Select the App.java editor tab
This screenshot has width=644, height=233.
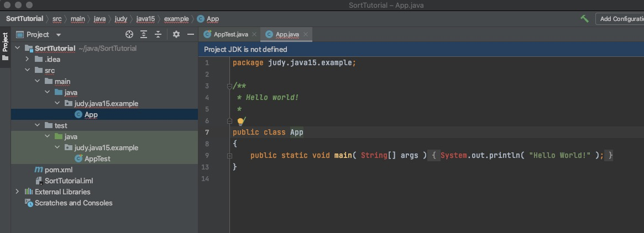tap(287, 34)
